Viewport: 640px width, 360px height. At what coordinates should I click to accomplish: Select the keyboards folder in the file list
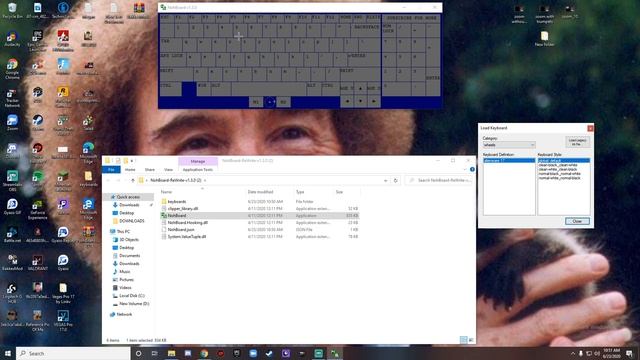click(260, 202)
